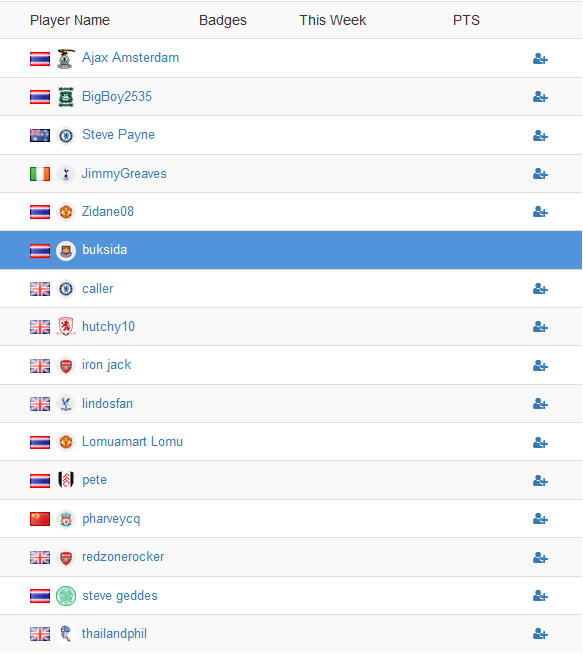The width and height of the screenshot is (583, 664).
Task: Select the highlighted buksida row
Action: (291, 250)
